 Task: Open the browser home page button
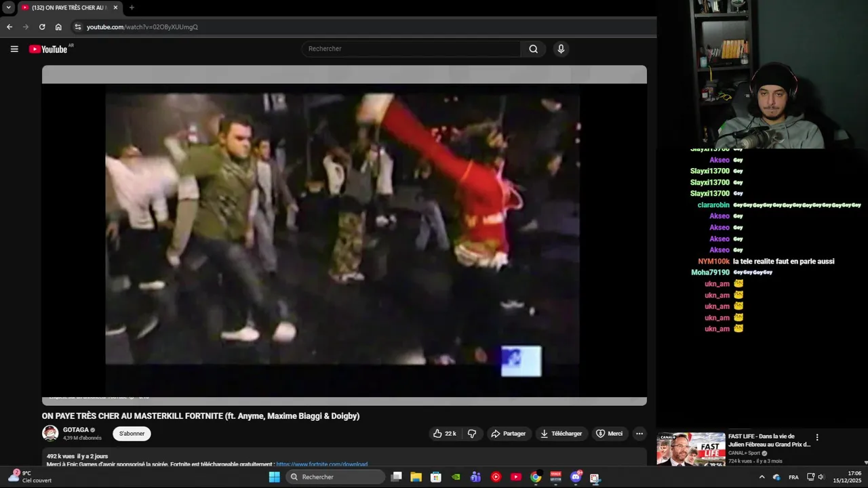[58, 27]
